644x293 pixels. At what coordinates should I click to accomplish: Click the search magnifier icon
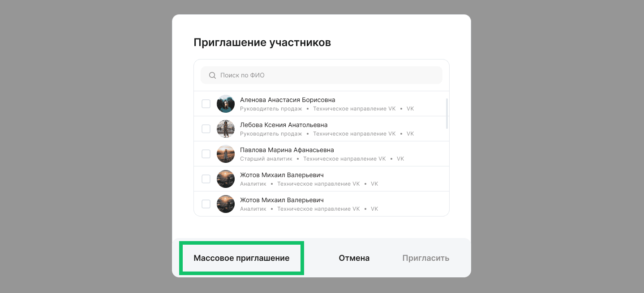[212, 75]
